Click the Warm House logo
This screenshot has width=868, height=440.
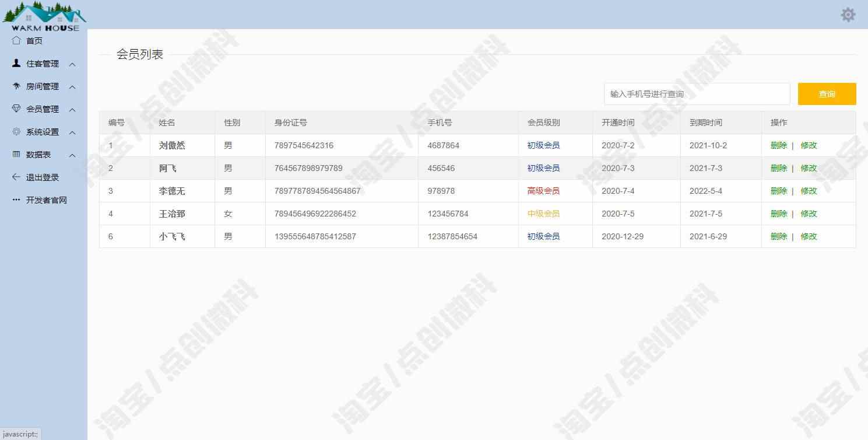[44, 16]
